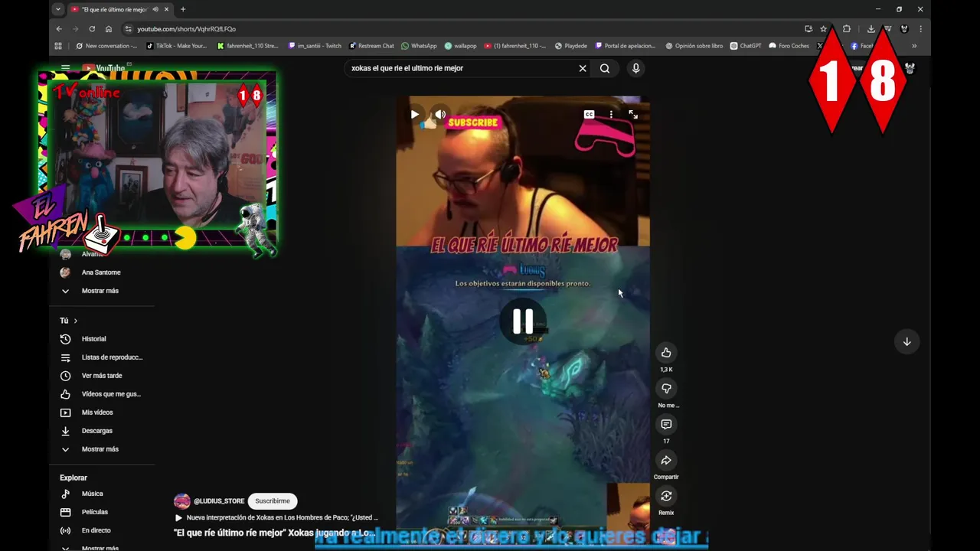Image resolution: width=980 pixels, height=551 pixels.
Task: Open Chrome three-dot menu
Action: coord(920,29)
